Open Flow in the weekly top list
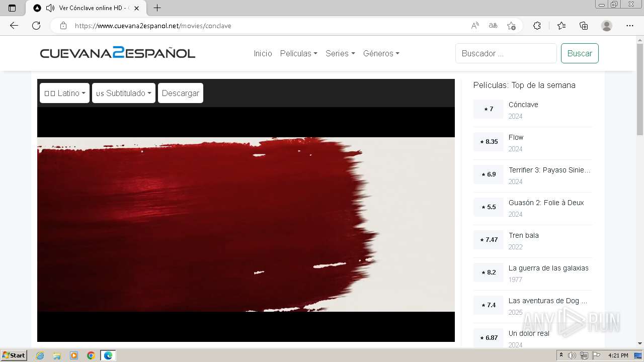This screenshot has height=362, width=644. coord(516,137)
